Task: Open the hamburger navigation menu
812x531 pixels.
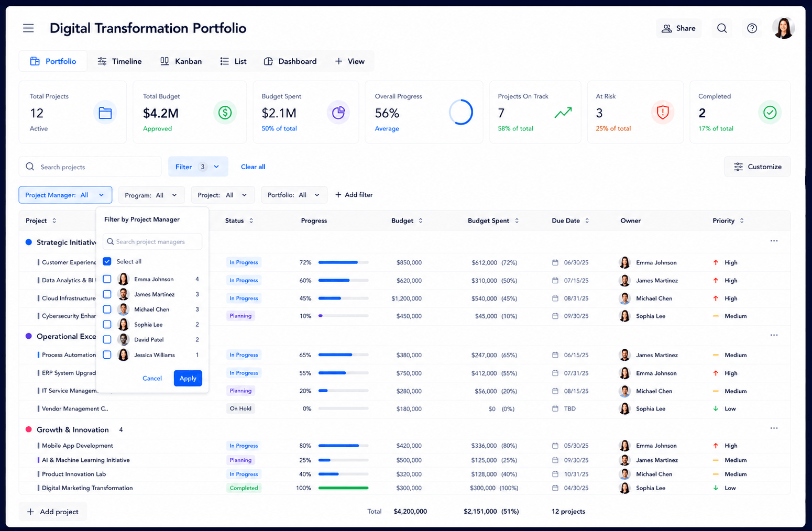Action: pos(28,28)
